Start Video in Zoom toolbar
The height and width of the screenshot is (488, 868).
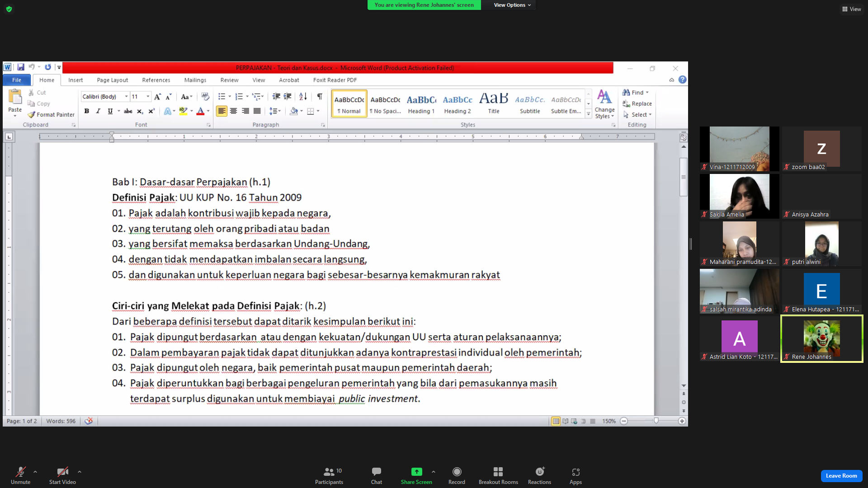tap(62, 476)
